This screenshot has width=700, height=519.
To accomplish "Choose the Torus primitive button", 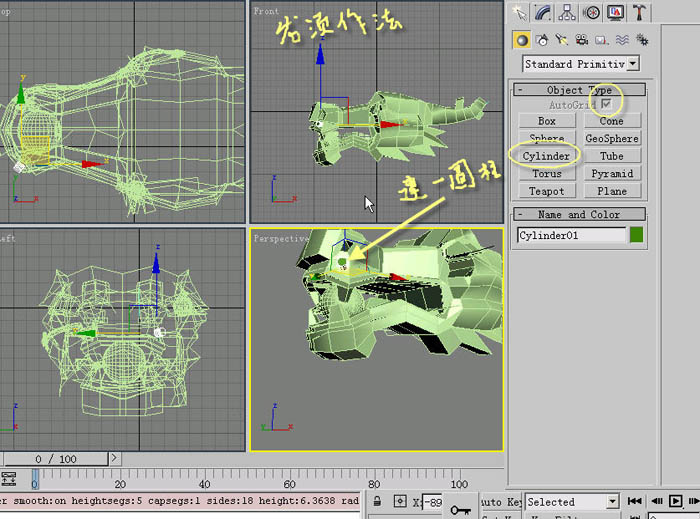I will tap(547, 174).
